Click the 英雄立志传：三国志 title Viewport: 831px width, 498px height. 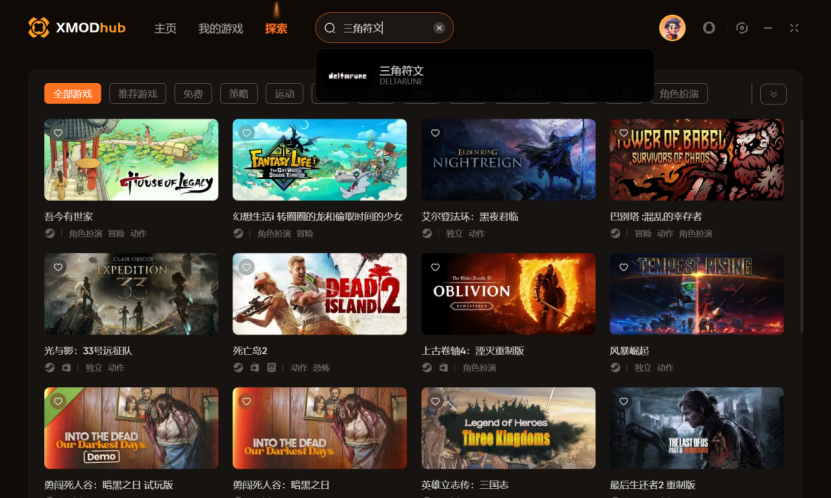click(465, 485)
